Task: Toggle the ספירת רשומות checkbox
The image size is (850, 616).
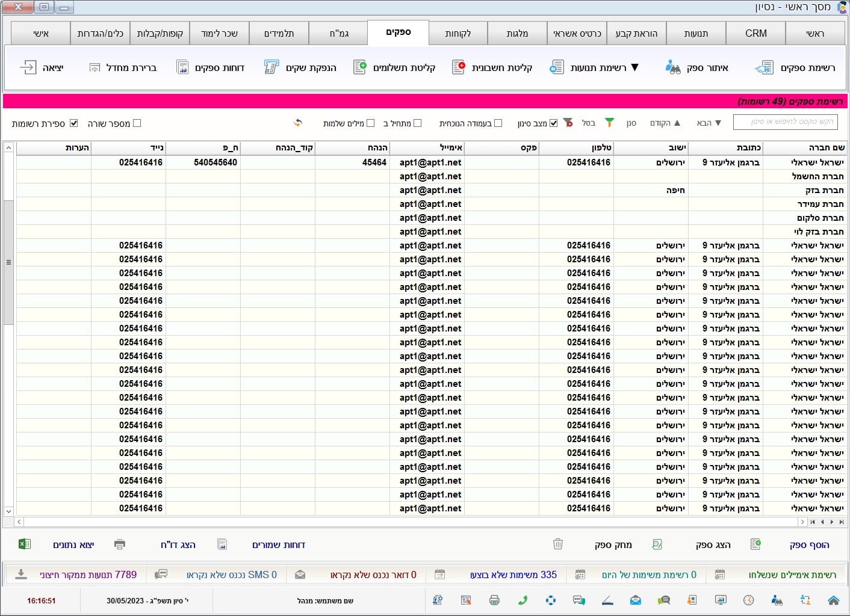Action: 74,123
